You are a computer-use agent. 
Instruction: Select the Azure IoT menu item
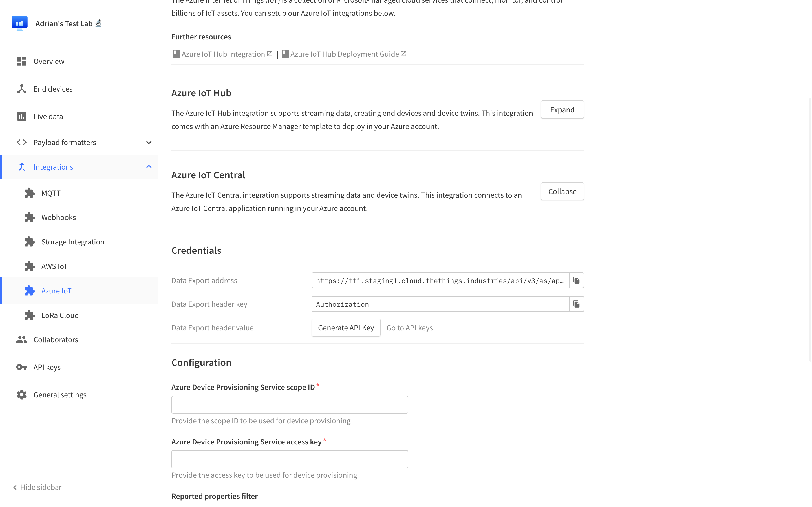coord(56,291)
